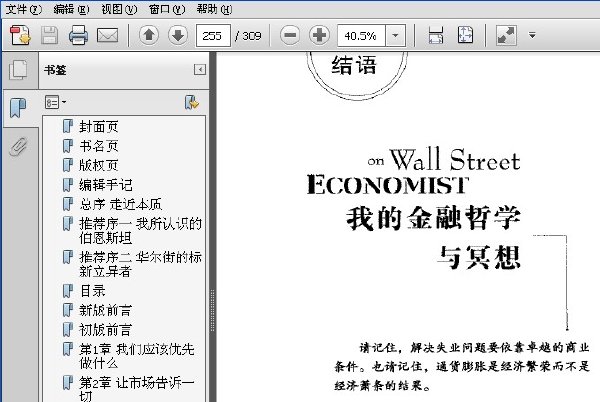600x402 pixels.
Task: Open the 编辑 menu
Action: tap(71, 9)
